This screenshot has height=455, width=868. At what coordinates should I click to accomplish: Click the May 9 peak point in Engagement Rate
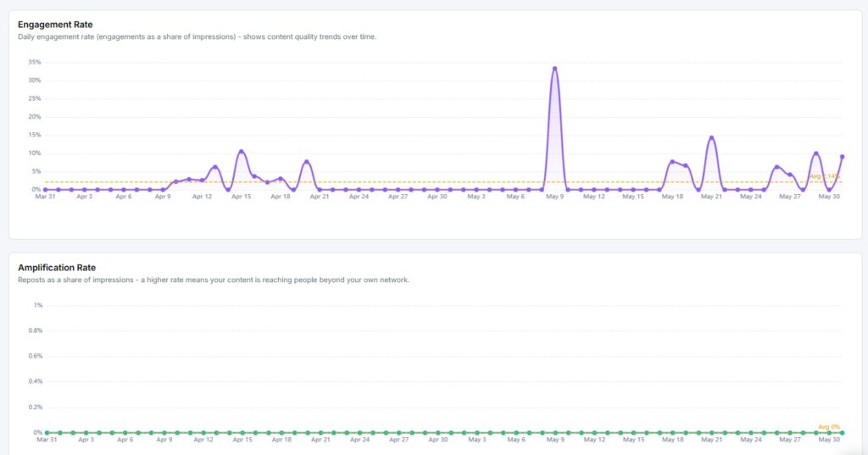click(554, 69)
